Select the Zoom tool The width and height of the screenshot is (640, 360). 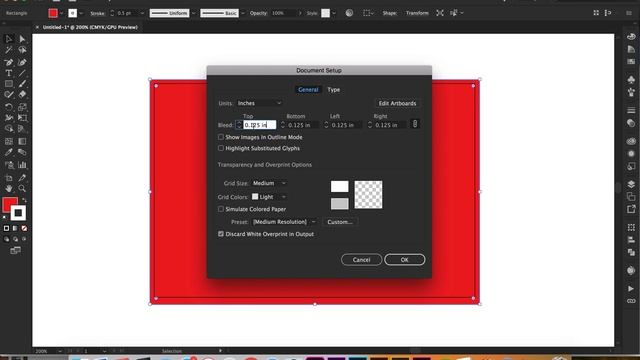pyautogui.click(x=22, y=189)
